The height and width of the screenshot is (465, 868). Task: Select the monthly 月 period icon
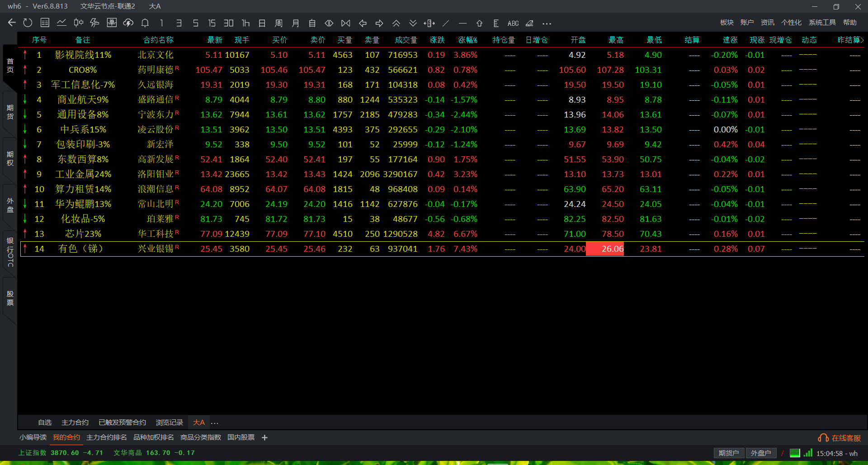tap(295, 23)
